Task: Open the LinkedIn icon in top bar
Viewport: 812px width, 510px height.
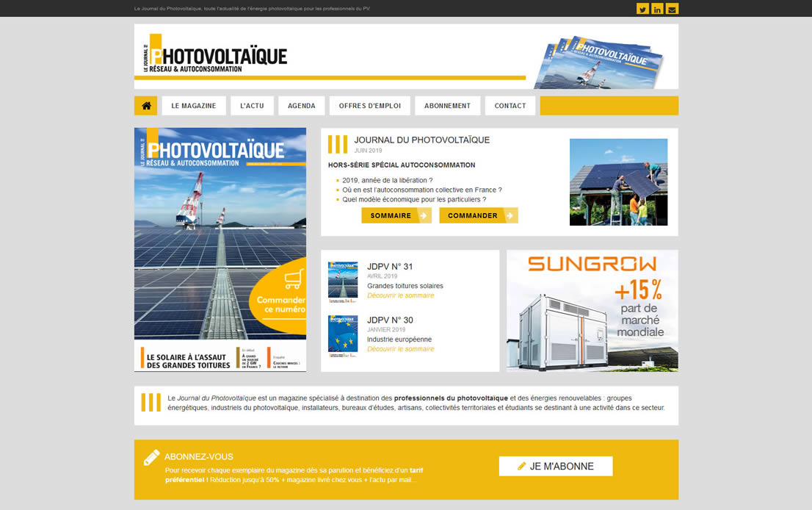Action: (x=657, y=9)
